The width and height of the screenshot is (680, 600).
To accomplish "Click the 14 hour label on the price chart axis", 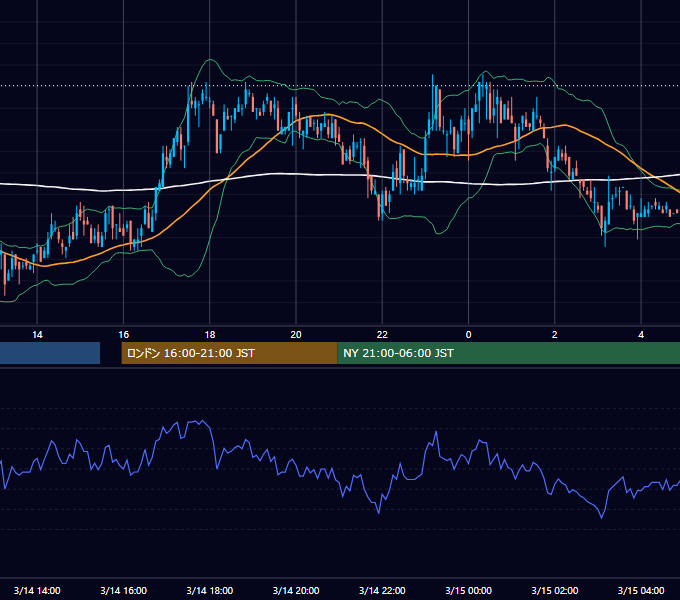I will pyautogui.click(x=37, y=335).
